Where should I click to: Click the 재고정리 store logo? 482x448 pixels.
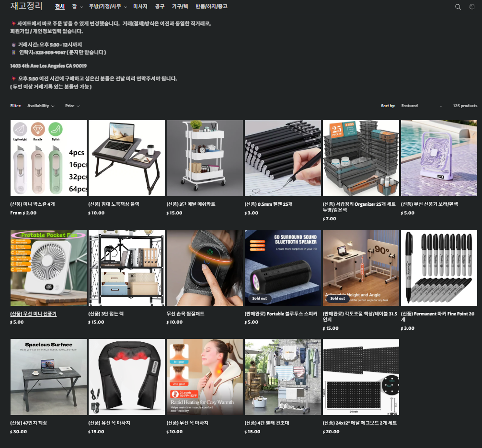click(26, 6)
